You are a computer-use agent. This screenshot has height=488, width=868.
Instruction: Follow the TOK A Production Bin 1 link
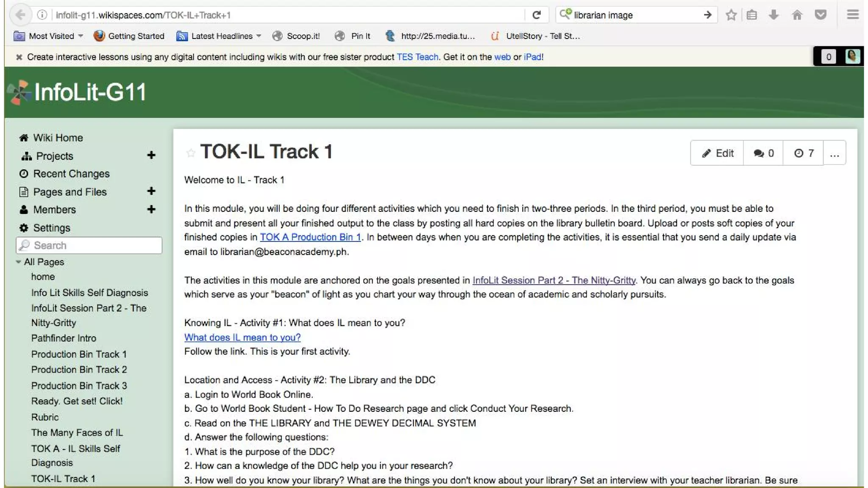[310, 237]
